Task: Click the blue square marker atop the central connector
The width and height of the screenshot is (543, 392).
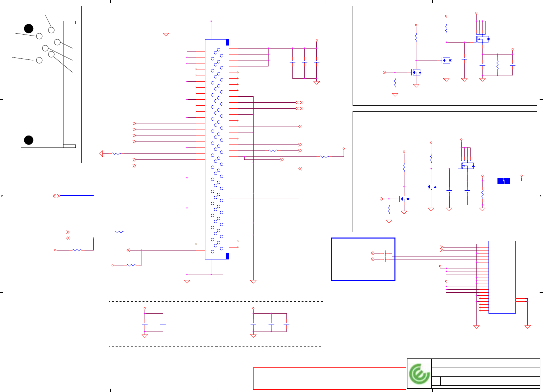Action: (228, 43)
